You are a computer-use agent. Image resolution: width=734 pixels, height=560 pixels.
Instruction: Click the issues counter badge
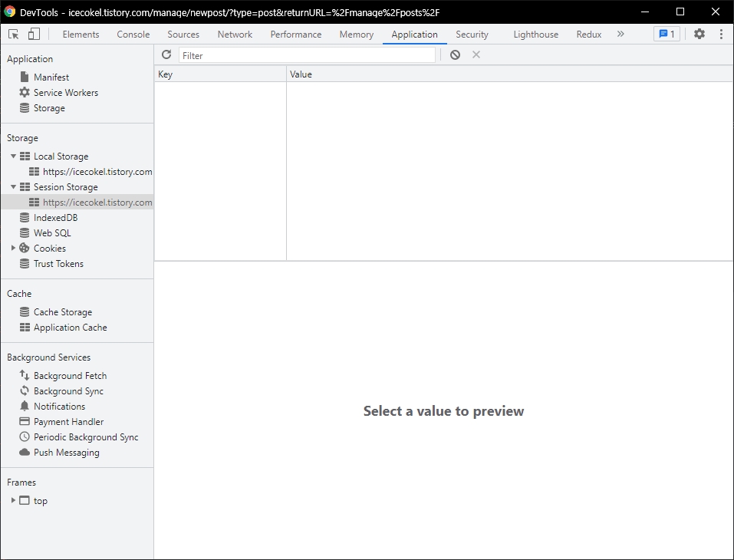pyautogui.click(x=667, y=34)
